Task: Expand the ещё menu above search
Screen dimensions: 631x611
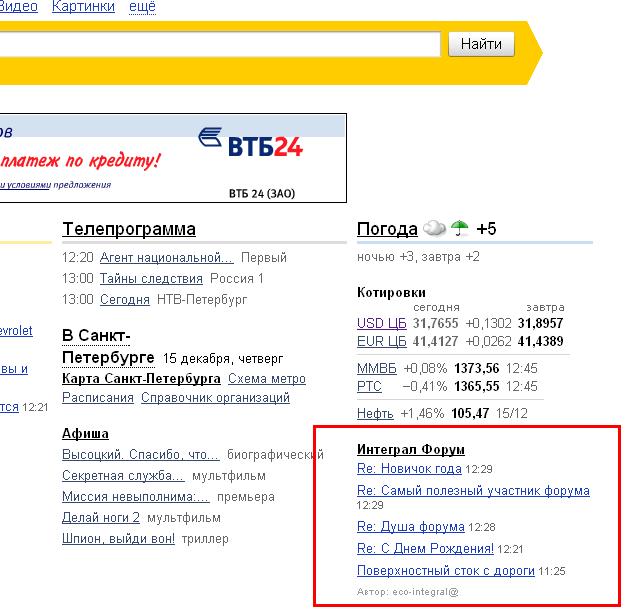Action: click(141, 7)
